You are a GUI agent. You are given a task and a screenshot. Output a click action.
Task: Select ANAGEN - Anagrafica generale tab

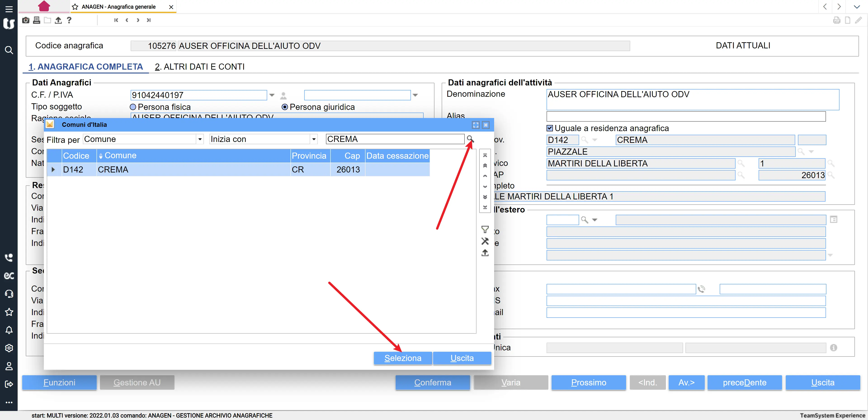pos(118,7)
